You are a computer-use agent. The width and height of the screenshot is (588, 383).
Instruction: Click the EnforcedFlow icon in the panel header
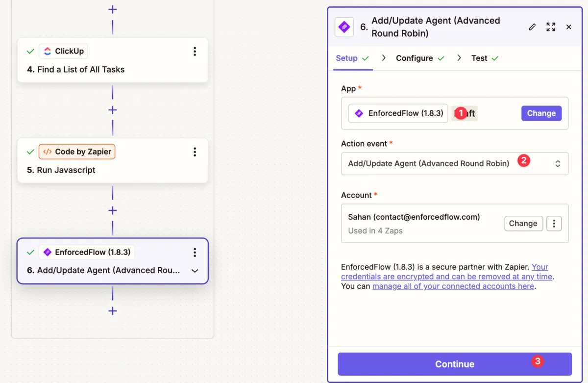(344, 27)
